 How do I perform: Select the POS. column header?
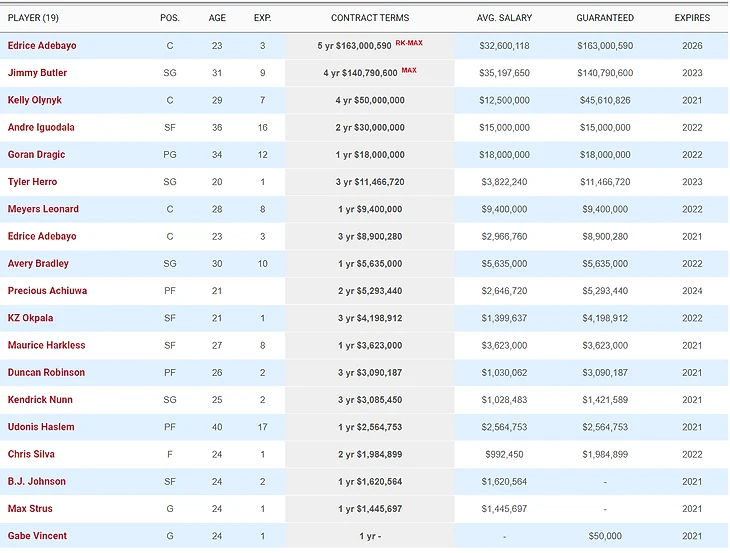[170, 18]
